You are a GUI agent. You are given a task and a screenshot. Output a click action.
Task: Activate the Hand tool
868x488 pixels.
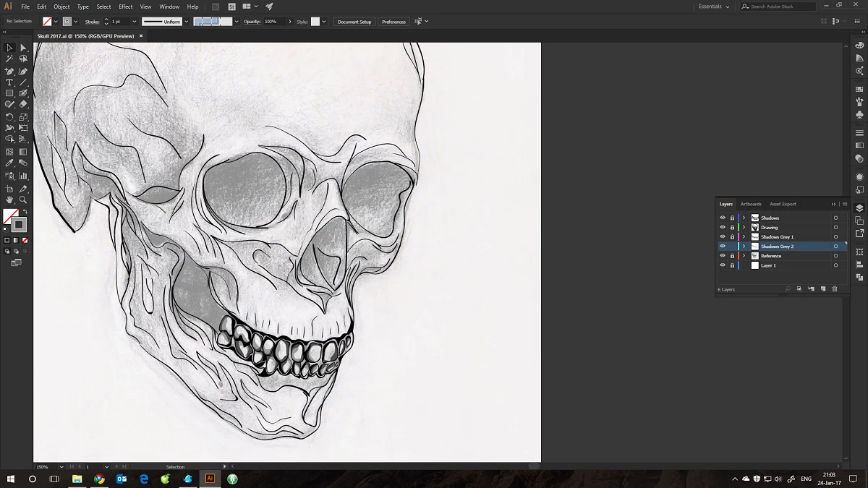9,200
